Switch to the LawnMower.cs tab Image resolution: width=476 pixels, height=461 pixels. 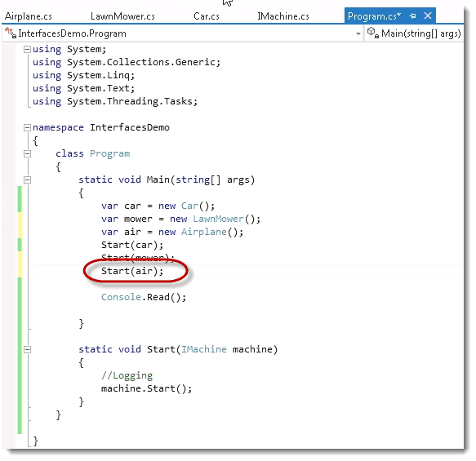[122, 16]
